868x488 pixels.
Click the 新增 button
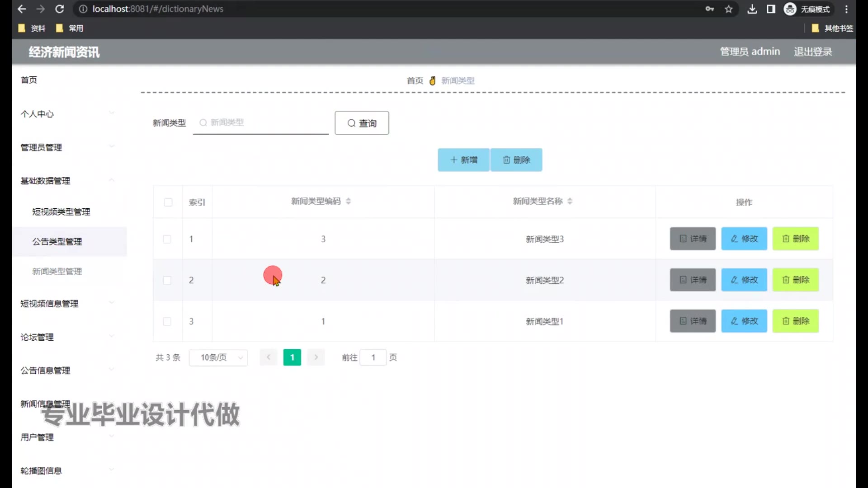pos(463,160)
